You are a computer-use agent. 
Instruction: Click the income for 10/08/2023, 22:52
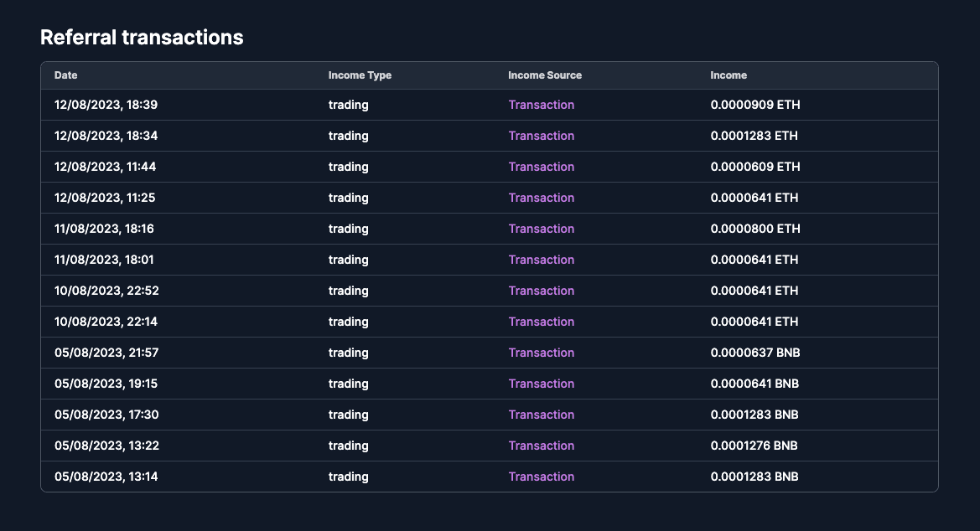click(x=754, y=291)
